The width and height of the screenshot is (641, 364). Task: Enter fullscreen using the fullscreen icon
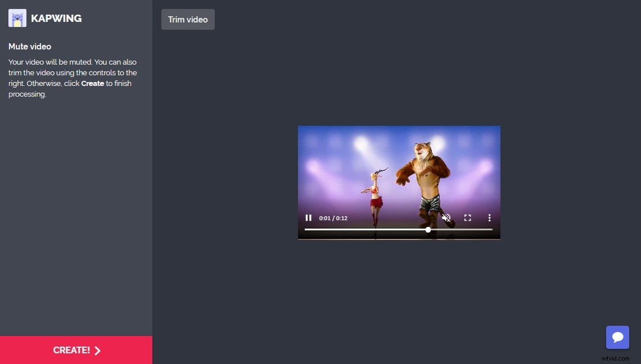point(467,218)
